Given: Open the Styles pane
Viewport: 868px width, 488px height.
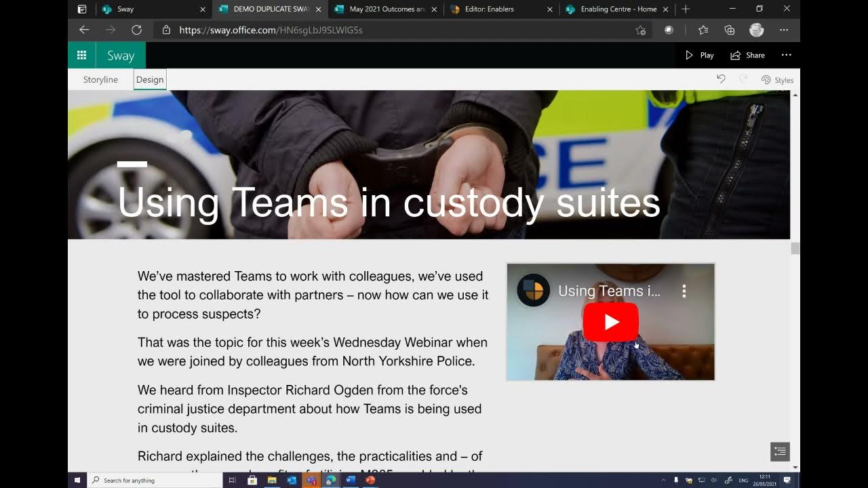Looking at the screenshot, I should [x=777, y=80].
